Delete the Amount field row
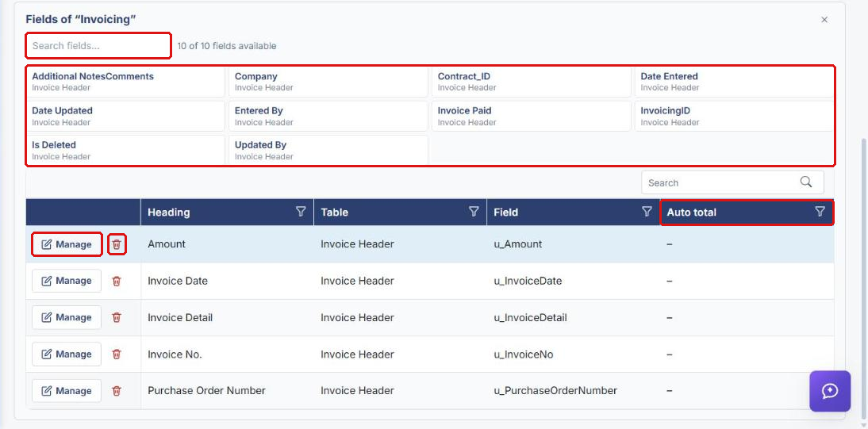This screenshot has height=429, width=868. pos(117,244)
